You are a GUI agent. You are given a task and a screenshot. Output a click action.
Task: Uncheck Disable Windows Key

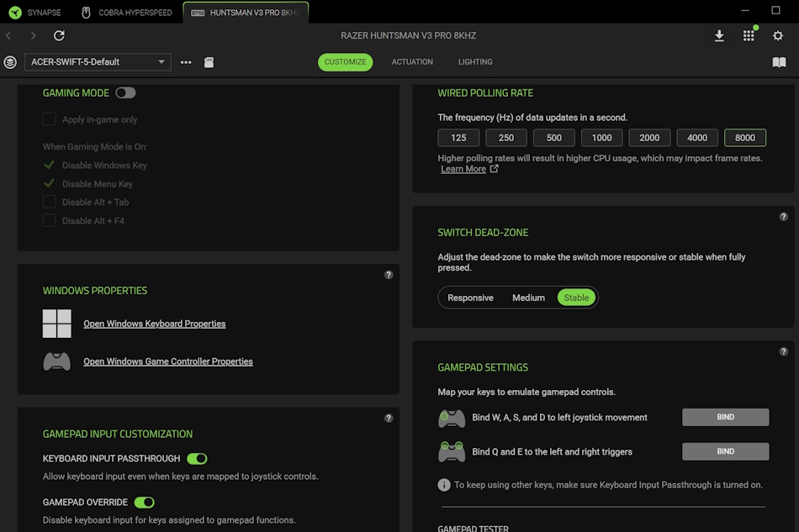[50, 165]
